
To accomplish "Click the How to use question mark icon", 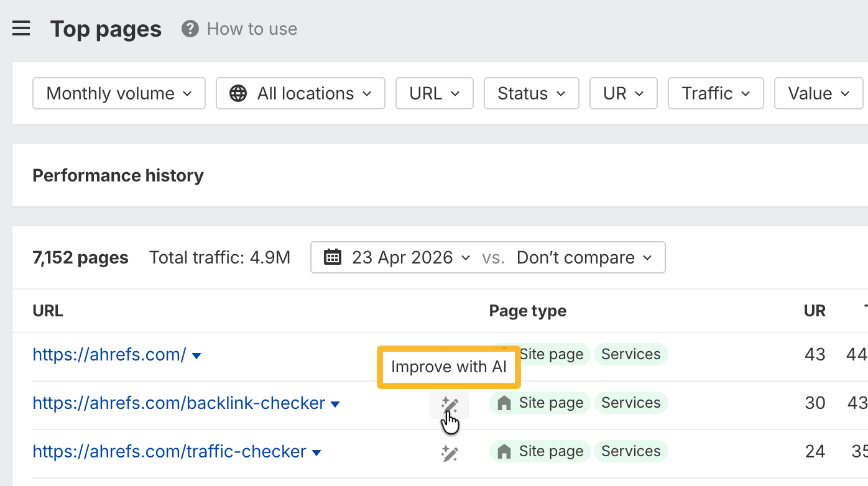I will tap(189, 29).
